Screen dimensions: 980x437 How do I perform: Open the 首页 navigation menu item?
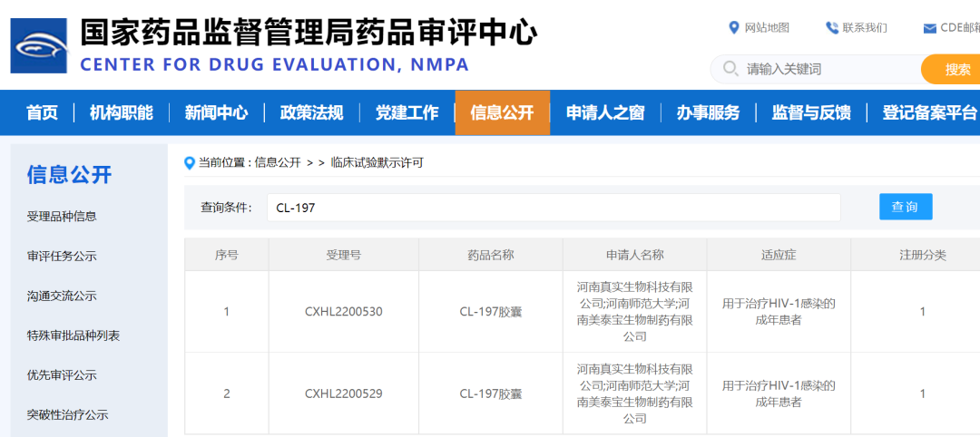pyautogui.click(x=42, y=112)
